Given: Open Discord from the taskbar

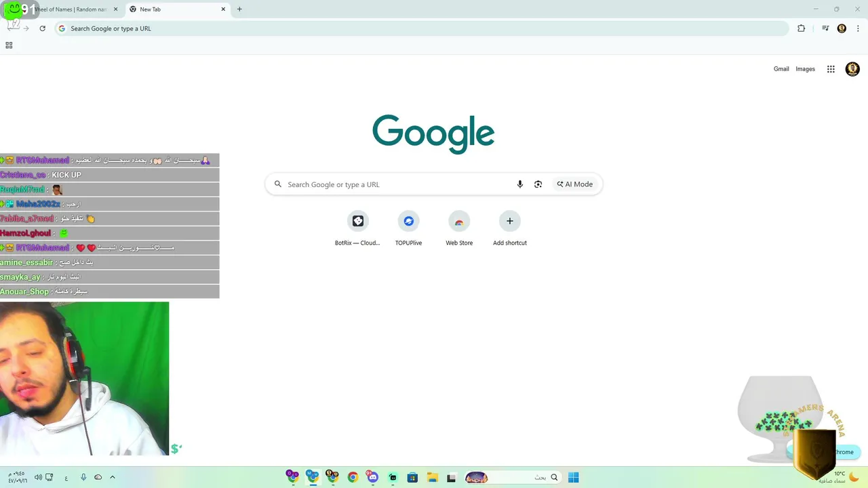Looking at the screenshot, I should pos(372,476).
